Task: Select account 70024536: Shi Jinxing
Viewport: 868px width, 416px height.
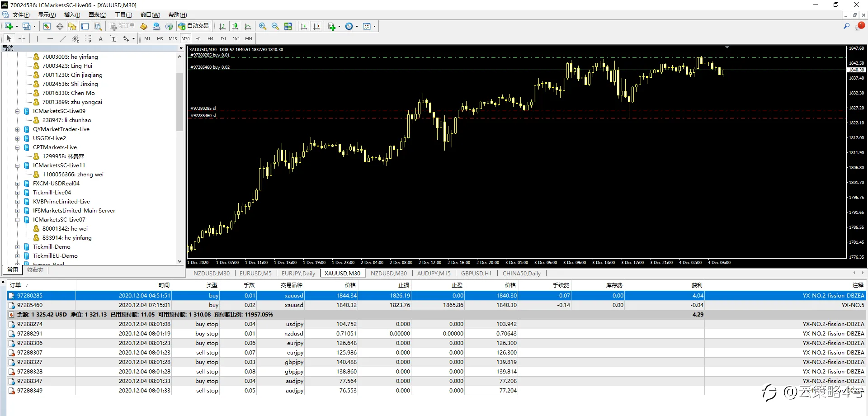Action: [x=70, y=84]
